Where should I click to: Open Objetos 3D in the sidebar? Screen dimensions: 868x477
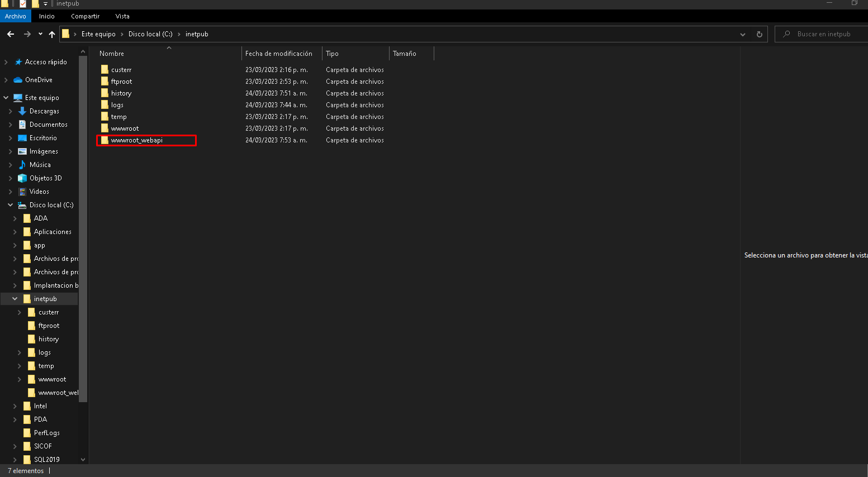coord(45,178)
